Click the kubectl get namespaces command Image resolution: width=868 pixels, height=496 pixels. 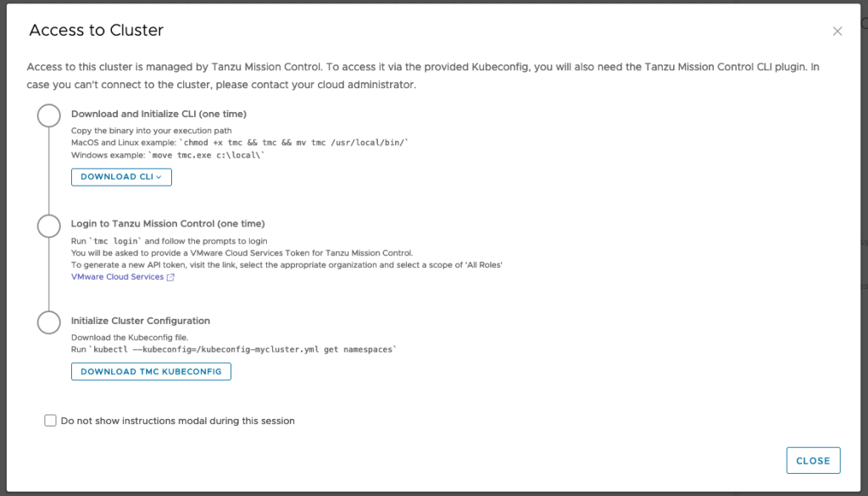[246, 349]
